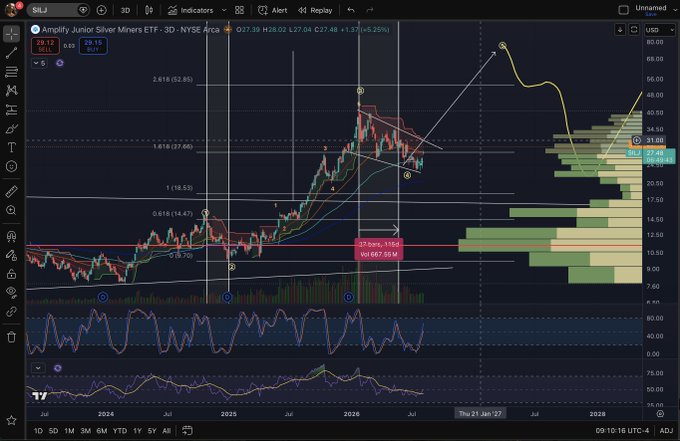Click the frame icon left of USD
The height and width of the screenshot is (441, 680).
[x=634, y=29]
